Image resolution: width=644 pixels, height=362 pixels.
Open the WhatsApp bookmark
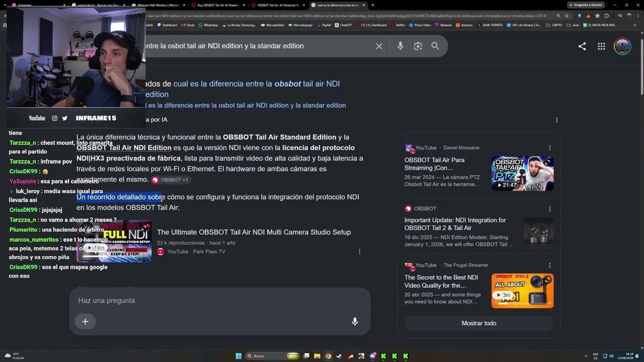pyautogui.click(x=208, y=25)
